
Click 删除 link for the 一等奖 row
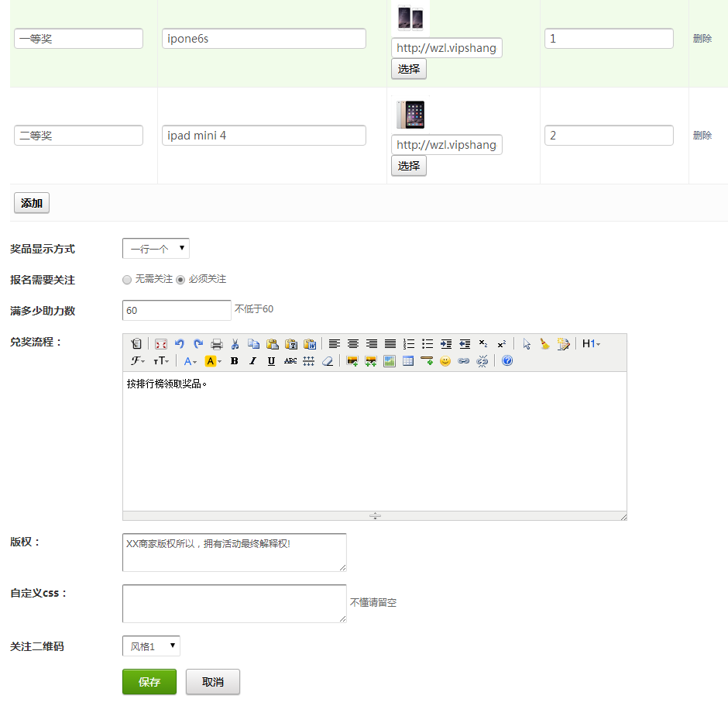click(702, 39)
